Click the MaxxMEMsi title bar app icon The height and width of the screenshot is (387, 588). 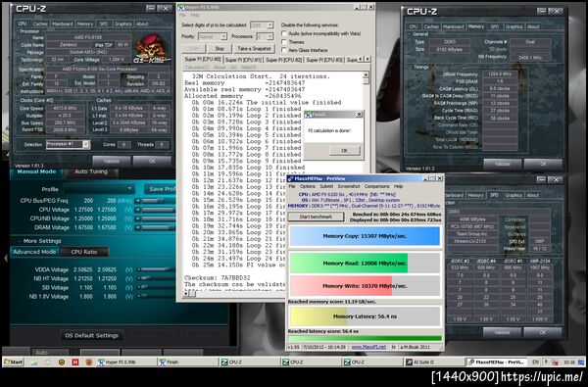click(291, 179)
